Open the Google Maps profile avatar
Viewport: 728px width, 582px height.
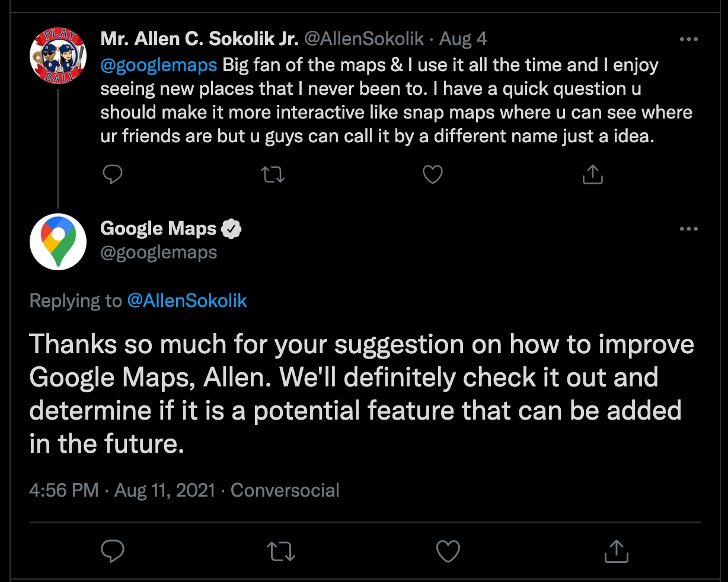pos(58,242)
